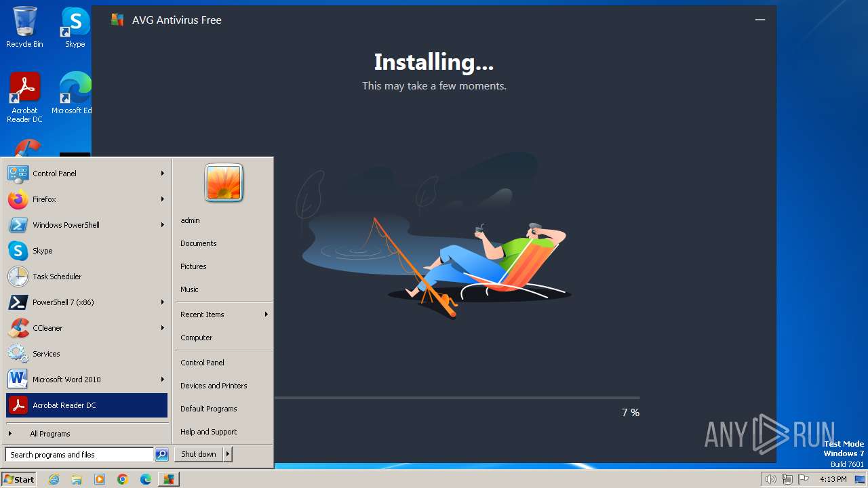
Task: Open the CCleaner icon in Start menu
Action: (18, 328)
